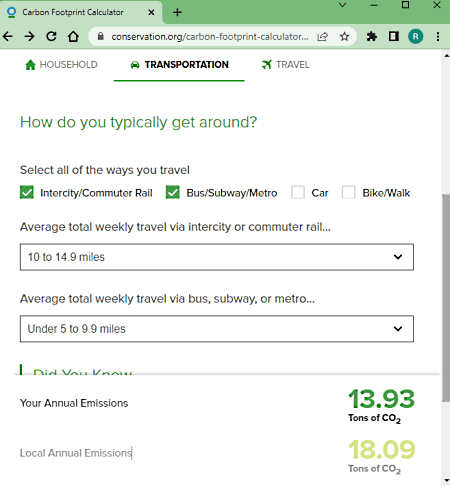This screenshot has height=486, width=450.
Task: Bookmark this page with the star icon
Action: pos(344,36)
